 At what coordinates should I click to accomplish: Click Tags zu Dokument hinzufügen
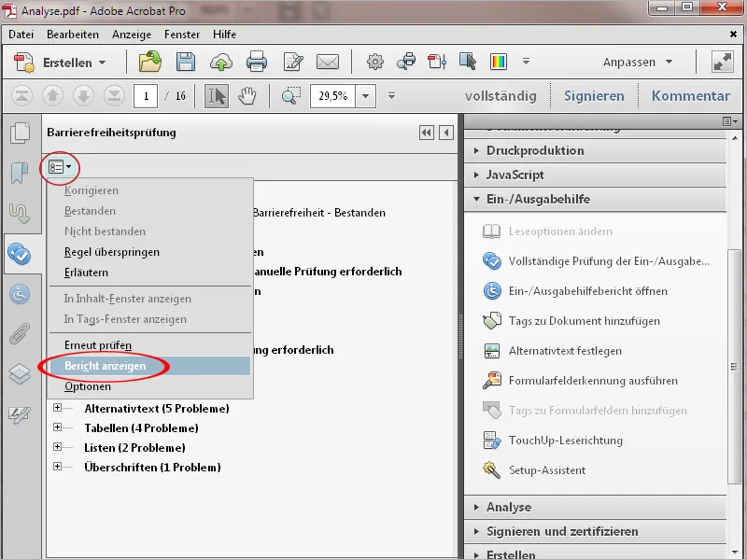tap(571, 321)
